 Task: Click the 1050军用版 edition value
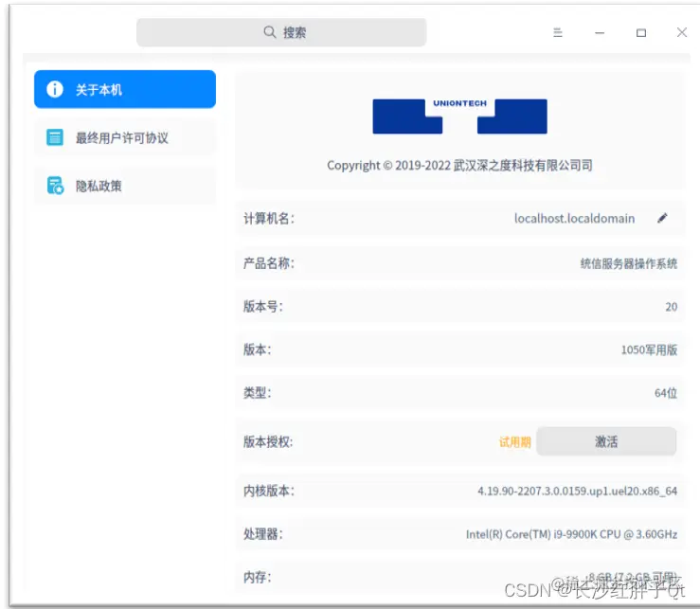pos(649,349)
